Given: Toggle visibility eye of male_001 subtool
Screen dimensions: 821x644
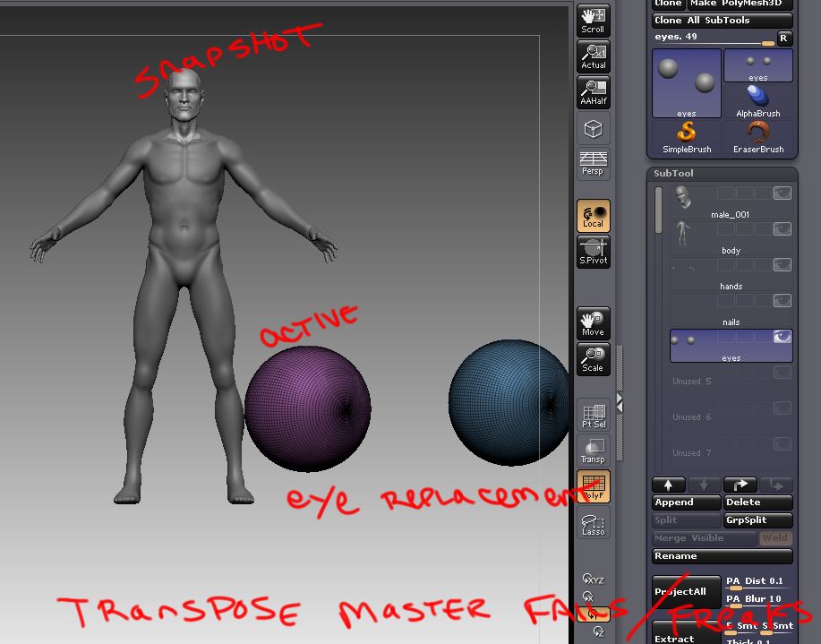Looking at the screenshot, I should 783,193.
